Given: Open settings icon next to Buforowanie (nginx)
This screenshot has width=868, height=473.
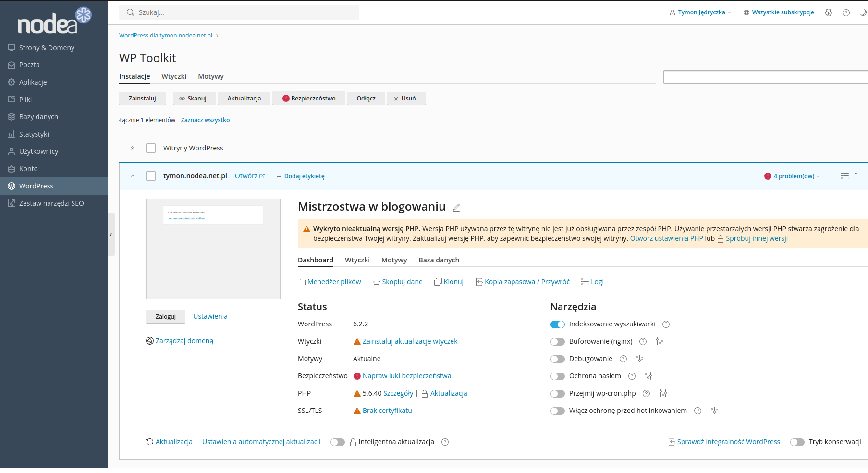Looking at the screenshot, I should tap(660, 341).
